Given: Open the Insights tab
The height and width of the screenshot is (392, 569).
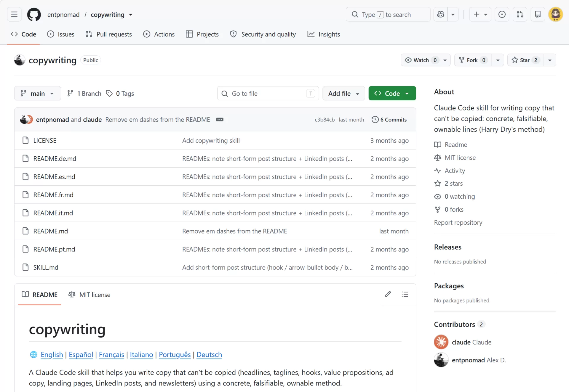Looking at the screenshot, I should pos(324,34).
